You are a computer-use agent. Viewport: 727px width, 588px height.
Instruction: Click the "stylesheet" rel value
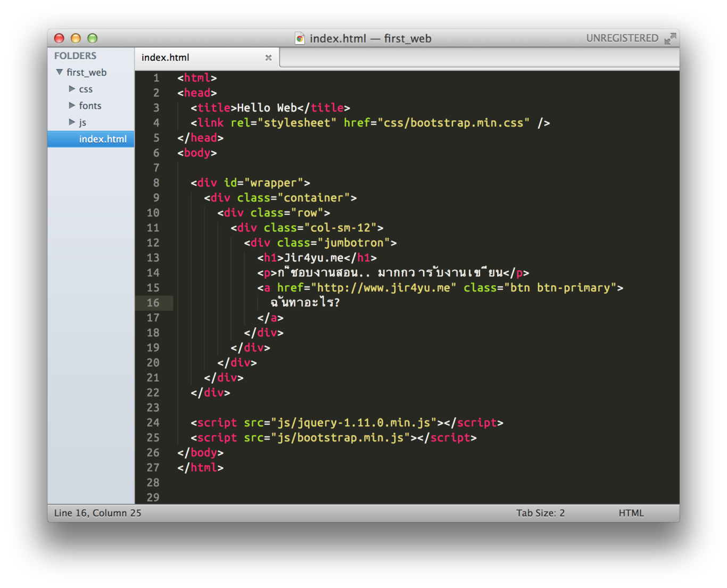[297, 123]
